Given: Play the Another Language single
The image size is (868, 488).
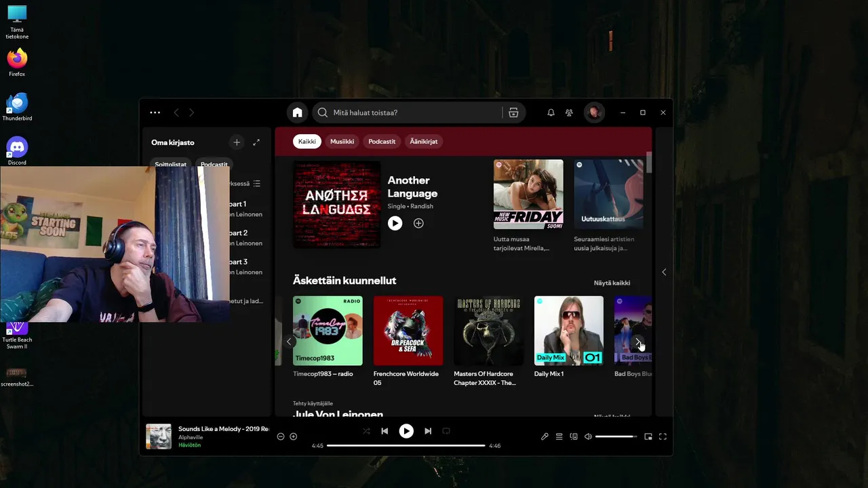Looking at the screenshot, I should coord(395,223).
